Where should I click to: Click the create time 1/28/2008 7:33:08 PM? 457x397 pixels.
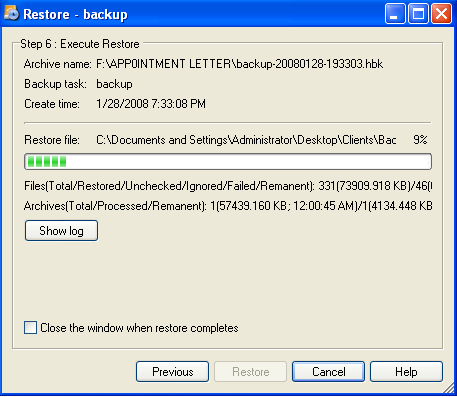(151, 104)
